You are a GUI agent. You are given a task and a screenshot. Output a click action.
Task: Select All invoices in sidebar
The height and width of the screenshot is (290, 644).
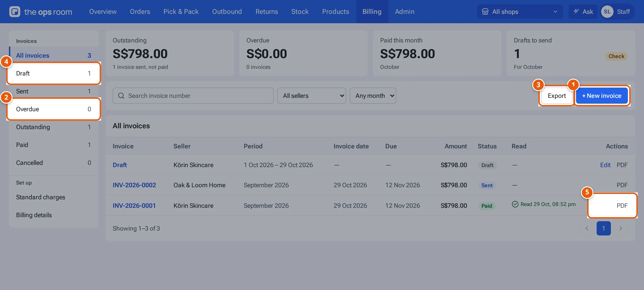(53, 55)
